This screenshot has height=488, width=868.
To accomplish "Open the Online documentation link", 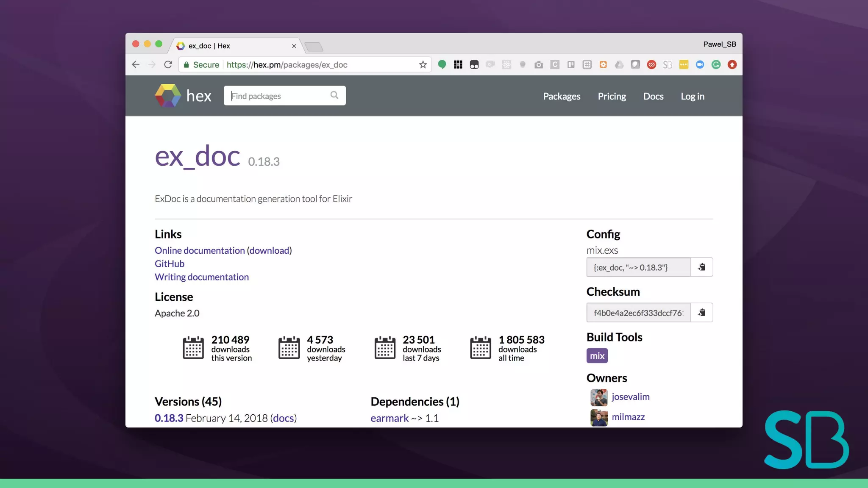I will (x=200, y=251).
